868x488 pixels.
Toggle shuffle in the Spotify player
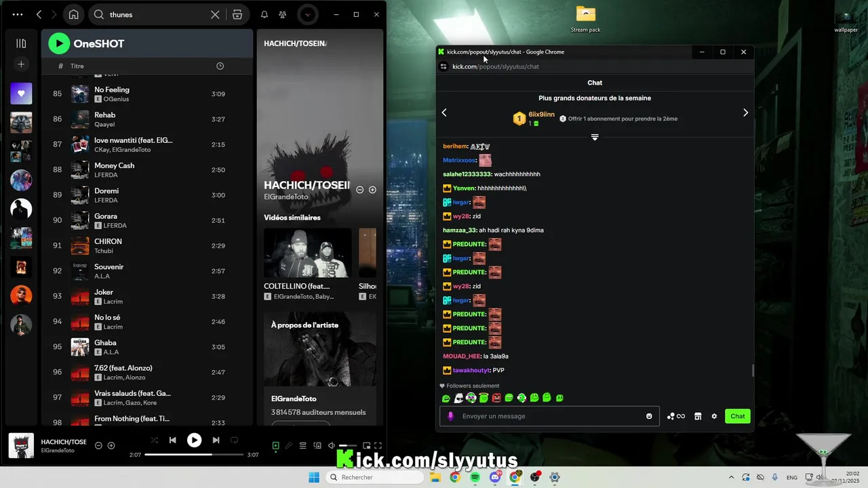click(154, 440)
